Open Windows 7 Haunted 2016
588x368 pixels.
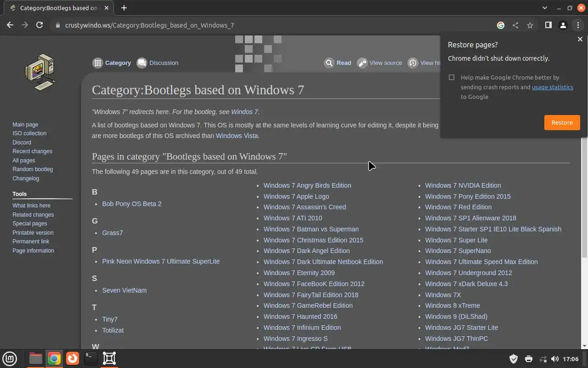click(x=300, y=316)
